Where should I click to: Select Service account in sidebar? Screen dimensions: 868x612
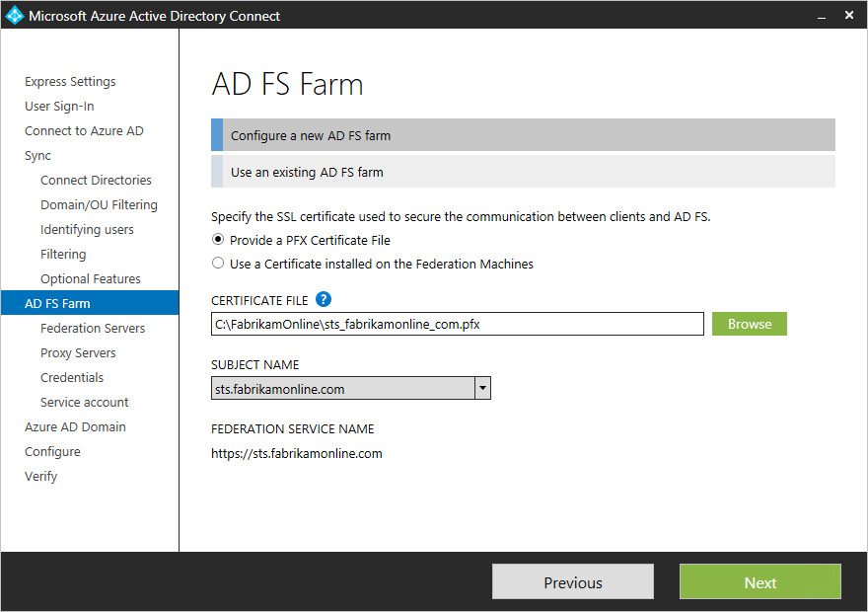click(85, 403)
